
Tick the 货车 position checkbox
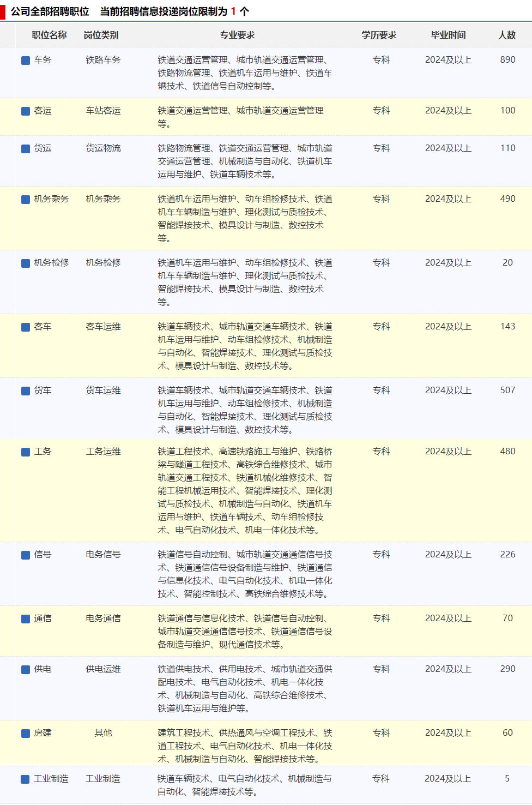pos(26,391)
